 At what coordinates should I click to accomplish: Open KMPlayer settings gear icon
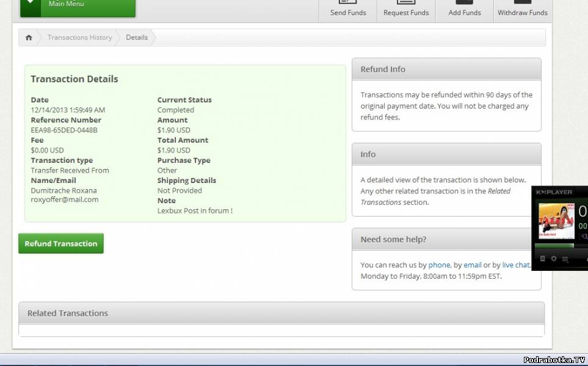pyautogui.click(x=554, y=259)
